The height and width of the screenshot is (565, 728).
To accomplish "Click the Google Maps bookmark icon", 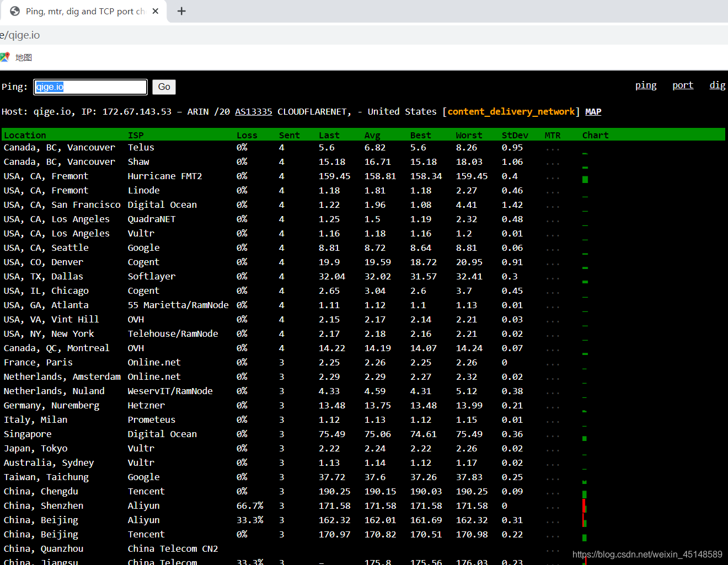I will [x=6, y=57].
